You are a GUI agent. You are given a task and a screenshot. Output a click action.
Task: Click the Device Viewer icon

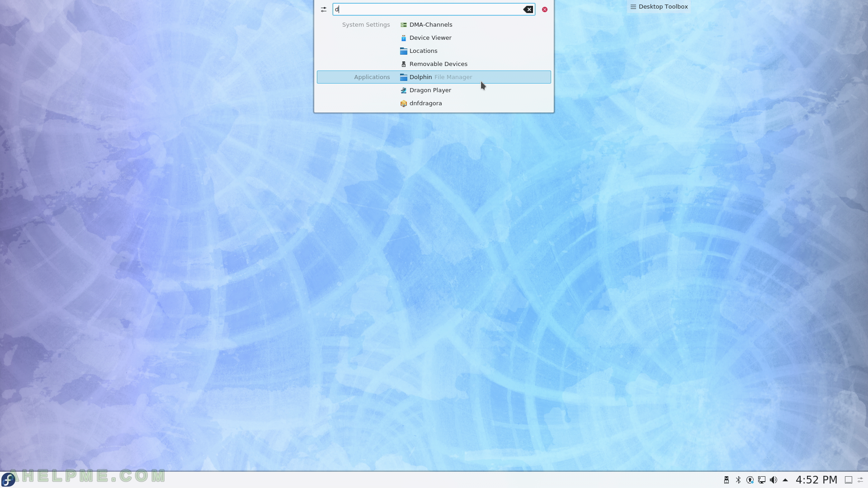tap(404, 38)
